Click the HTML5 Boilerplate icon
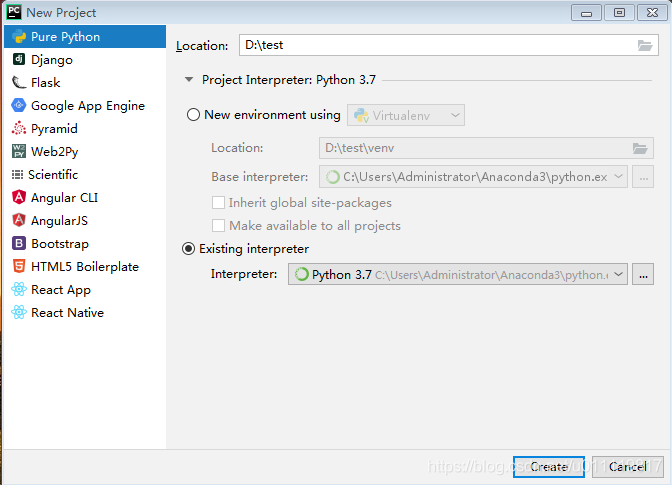This screenshot has height=485, width=672. [18, 266]
